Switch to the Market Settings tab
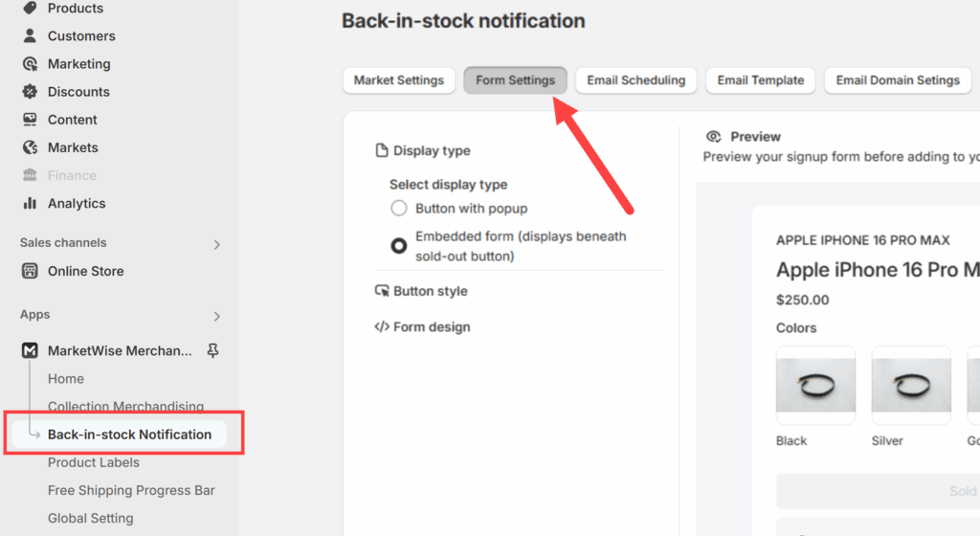This screenshot has height=536, width=980. 398,80
